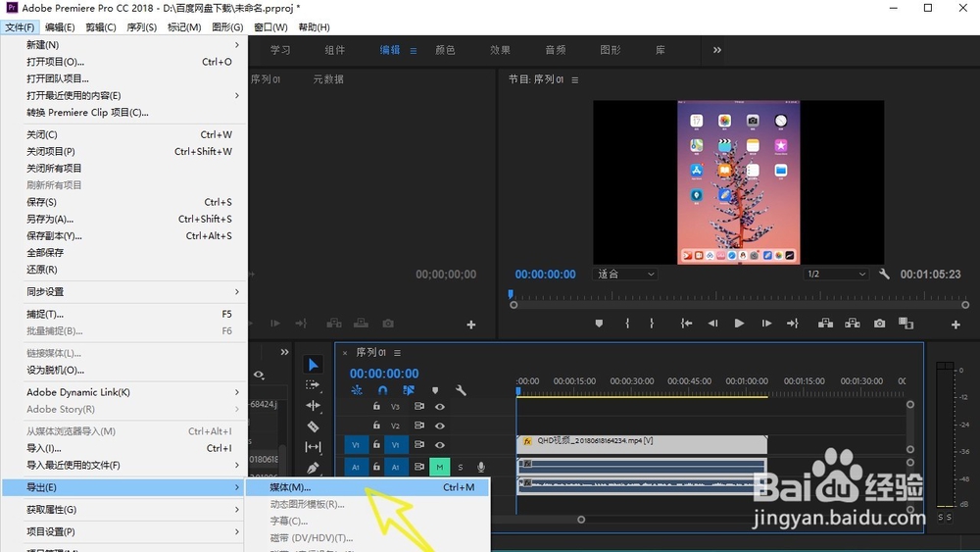Click the Program monitor playhead marker
Viewport: 980px width, 552px height.
511,294
